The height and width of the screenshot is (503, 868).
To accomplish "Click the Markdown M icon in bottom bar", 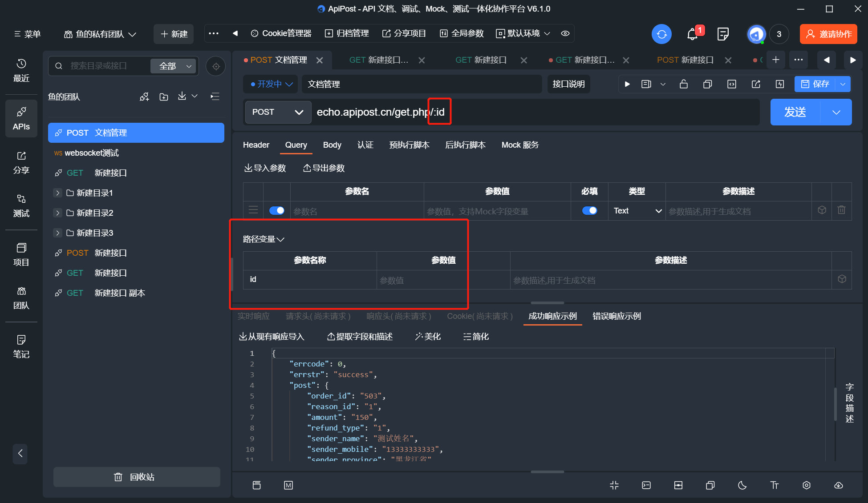I will (x=288, y=485).
